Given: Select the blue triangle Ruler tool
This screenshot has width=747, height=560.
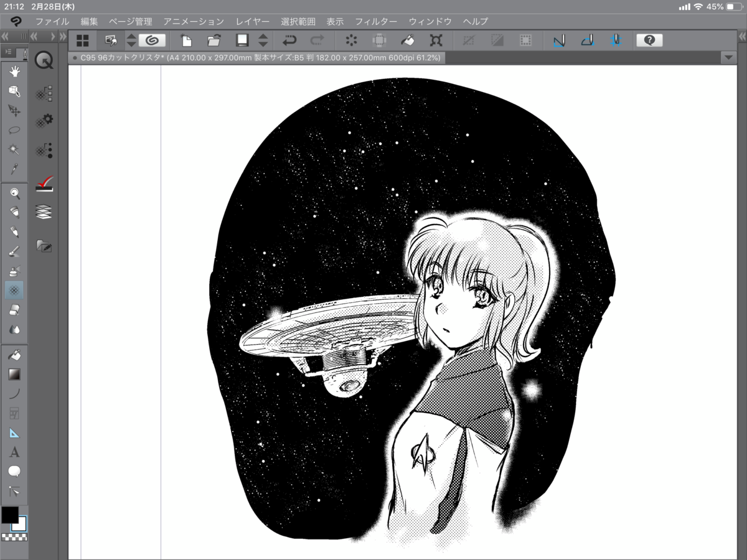Looking at the screenshot, I should 14,432.
